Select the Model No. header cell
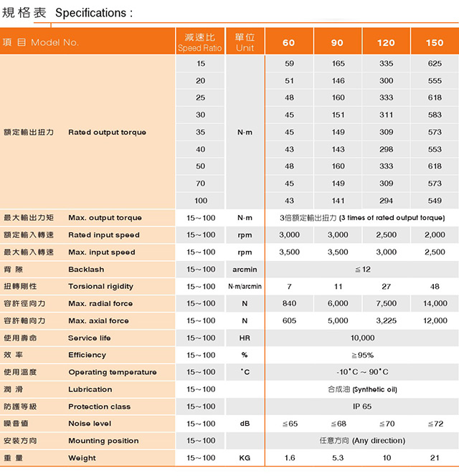The image size is (459, 476). [x=87, y=42]
